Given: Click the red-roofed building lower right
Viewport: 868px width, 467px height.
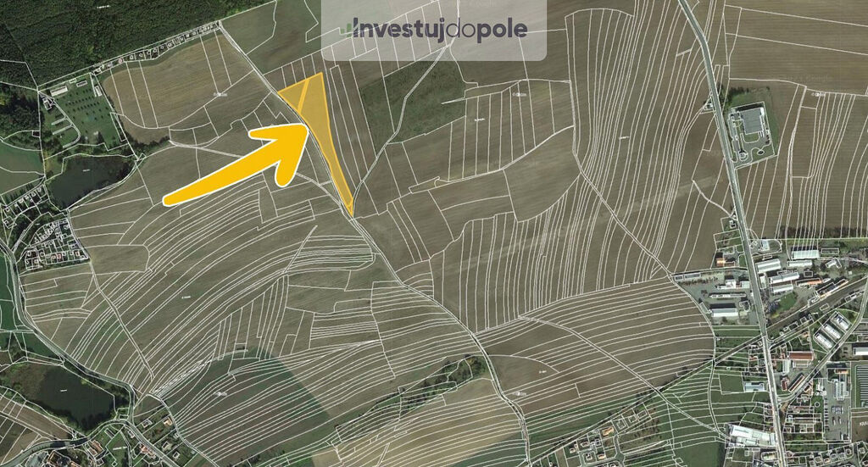Looking at the screenshot, I should [x=800, y=357].
